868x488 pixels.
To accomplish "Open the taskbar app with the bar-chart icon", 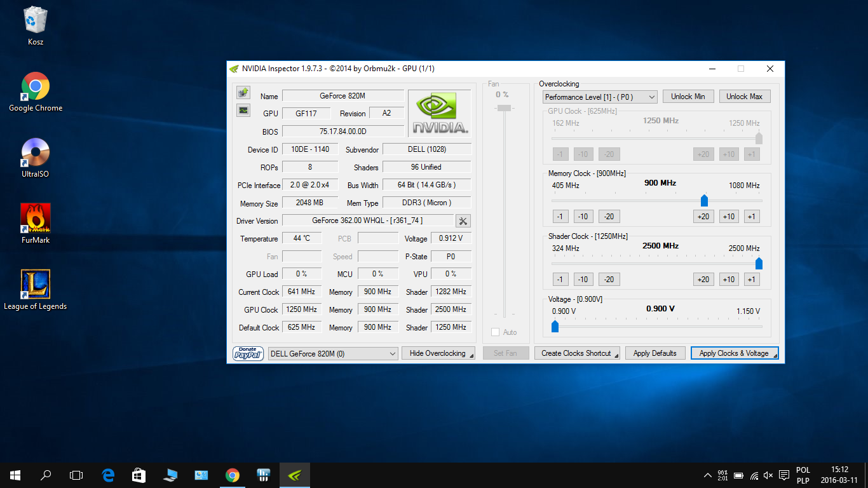I will pos(264,475).
